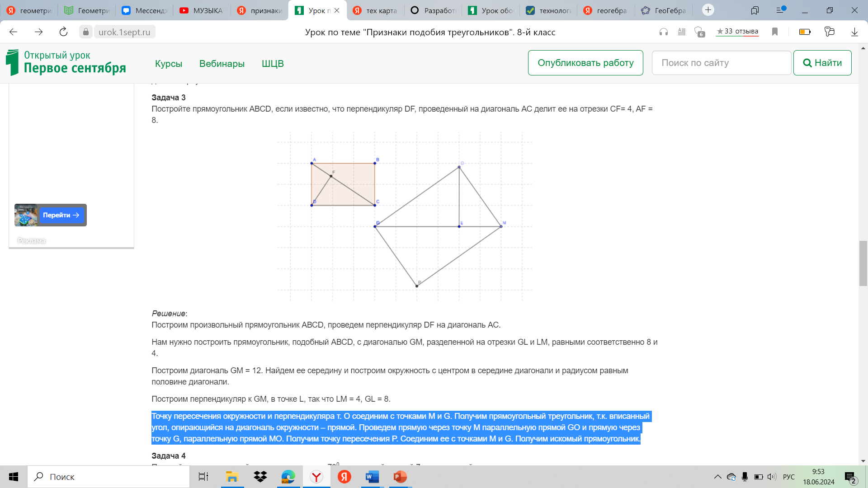Screen dimensions: 868x488
Task: Open the passwords and cards key icon
Action: click(x=829, y=32)
